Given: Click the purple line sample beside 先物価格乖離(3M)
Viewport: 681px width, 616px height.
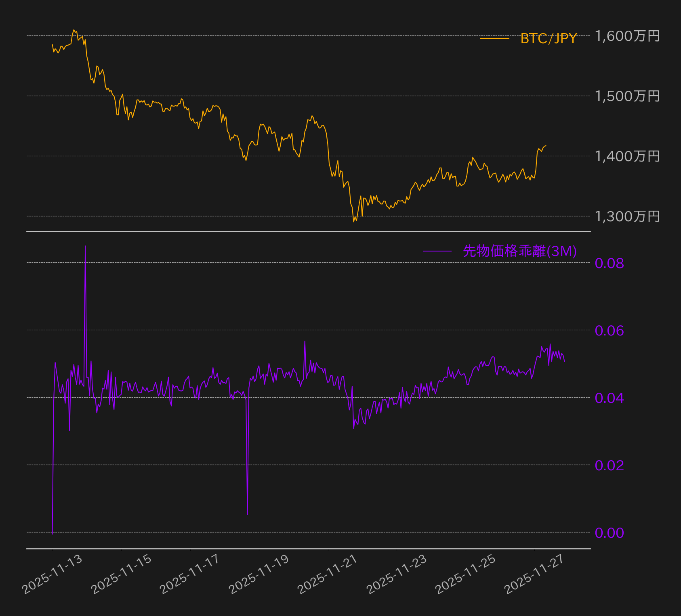Looking at the screenshot, I should tap(437, 251).
